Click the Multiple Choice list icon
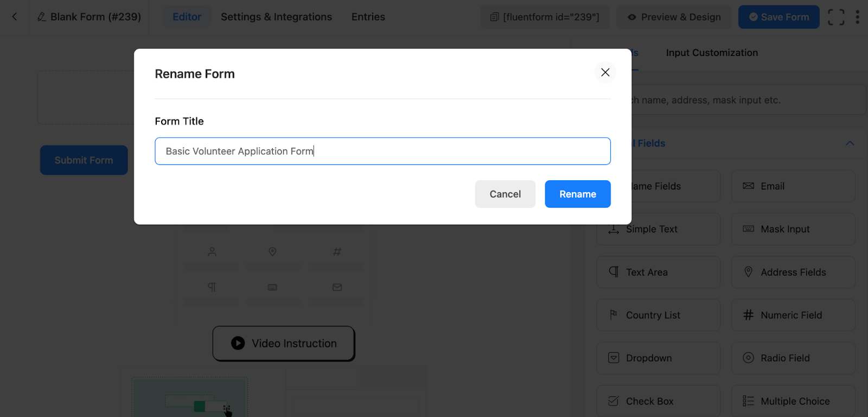 pos(748,401)
